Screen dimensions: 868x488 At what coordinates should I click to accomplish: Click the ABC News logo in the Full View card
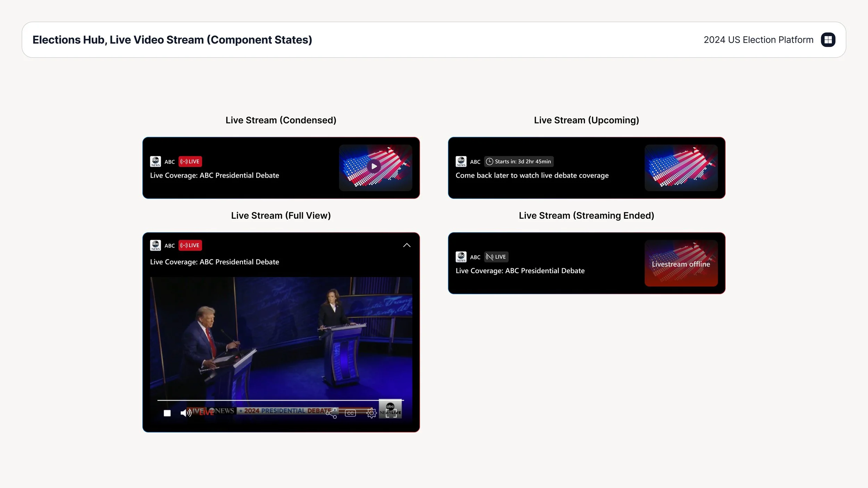156,245
